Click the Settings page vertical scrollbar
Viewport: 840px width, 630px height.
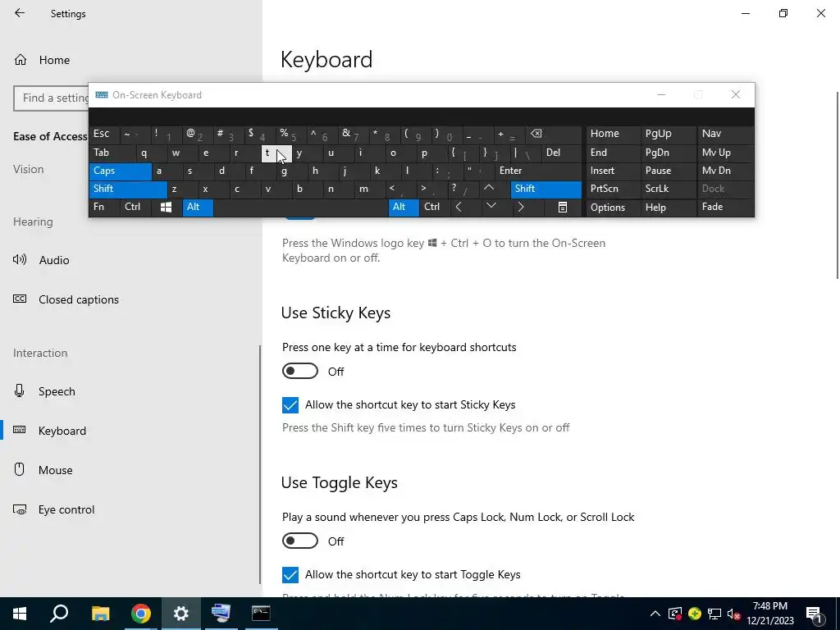coord(837,185)
